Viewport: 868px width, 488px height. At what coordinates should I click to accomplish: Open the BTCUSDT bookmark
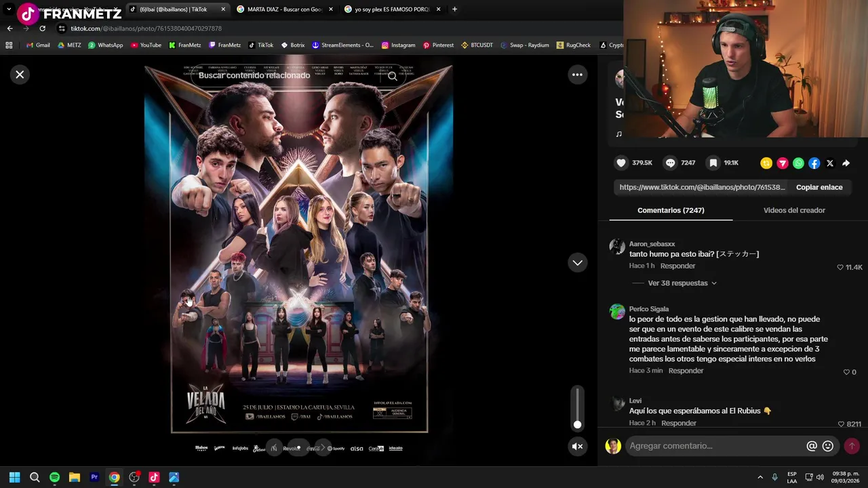tap(477, 45)
